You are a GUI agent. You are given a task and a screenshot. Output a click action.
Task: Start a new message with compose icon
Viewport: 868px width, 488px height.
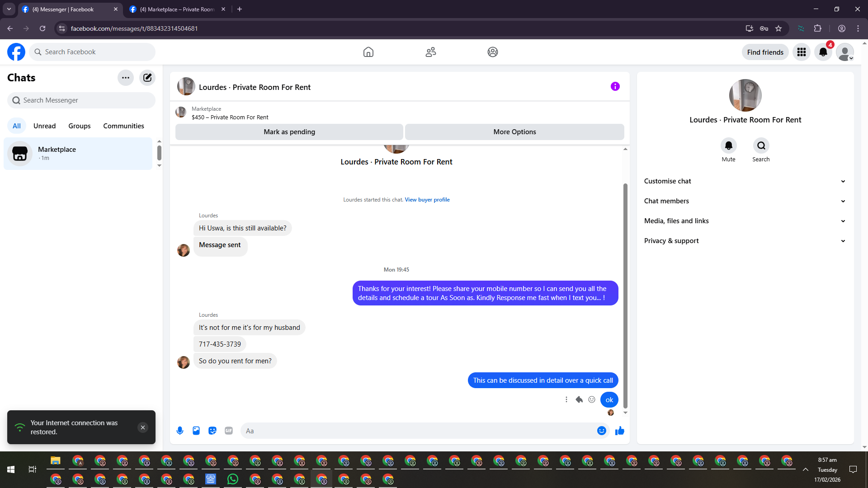147,78
